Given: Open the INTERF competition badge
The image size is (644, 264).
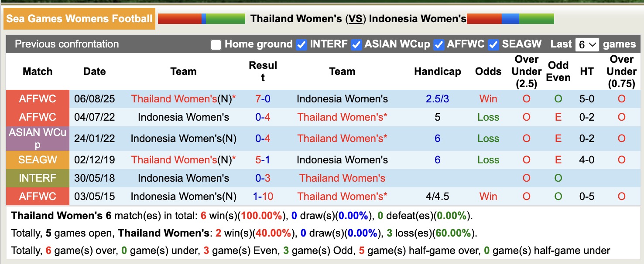Looking at the screenshot, I should [38, 178].
